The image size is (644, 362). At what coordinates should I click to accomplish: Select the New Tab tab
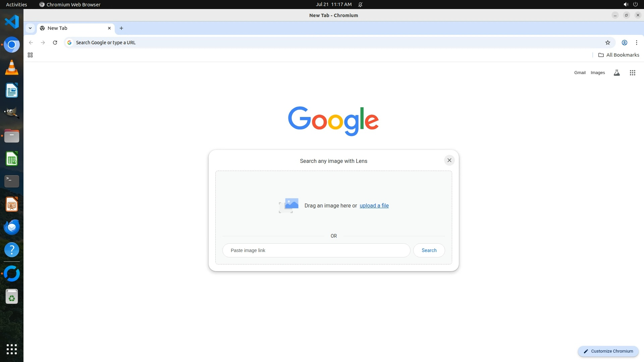74,28
